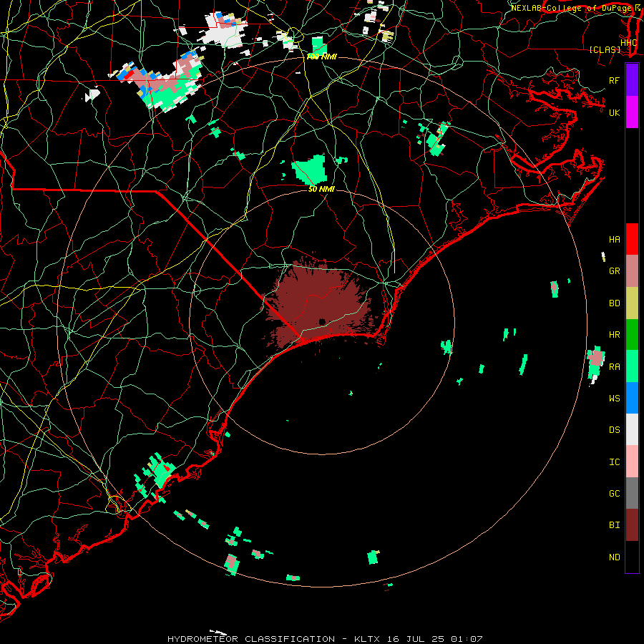Click the GC legend label

614,493
